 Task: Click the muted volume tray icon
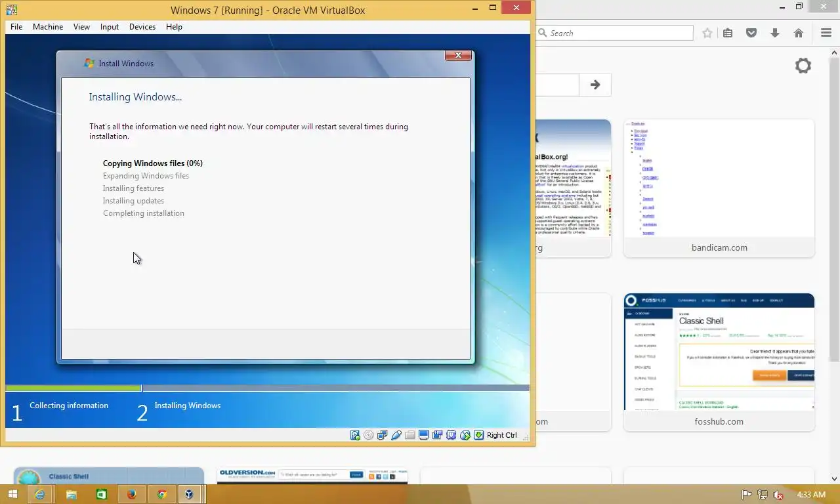[x=778, y=495]
